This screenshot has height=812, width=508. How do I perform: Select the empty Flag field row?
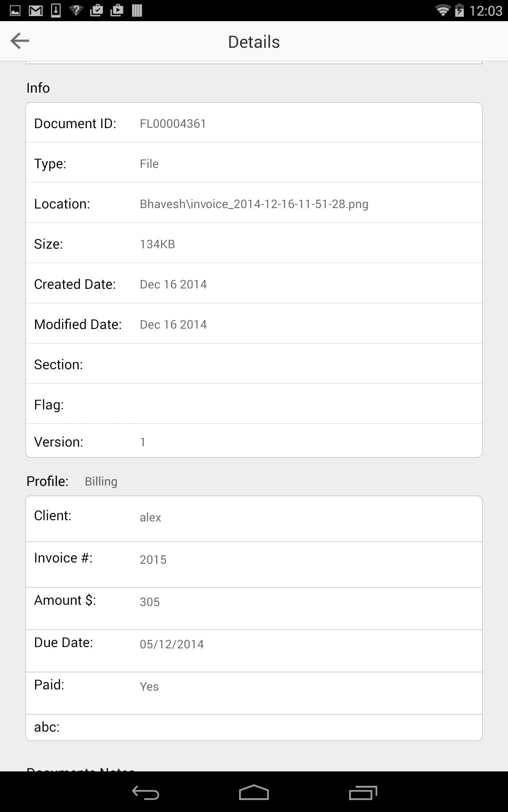click(254, 404)
